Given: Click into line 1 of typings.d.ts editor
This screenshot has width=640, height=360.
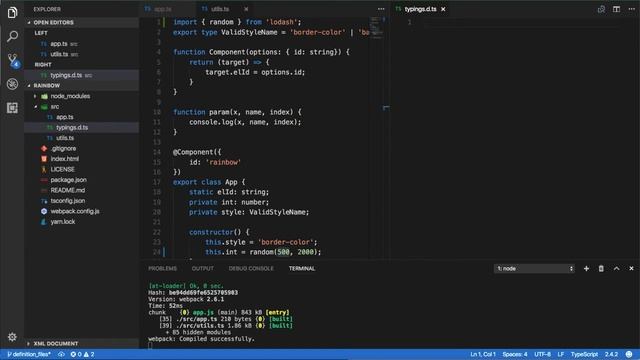Looking at the screenshot, I should tap(522, 22).
